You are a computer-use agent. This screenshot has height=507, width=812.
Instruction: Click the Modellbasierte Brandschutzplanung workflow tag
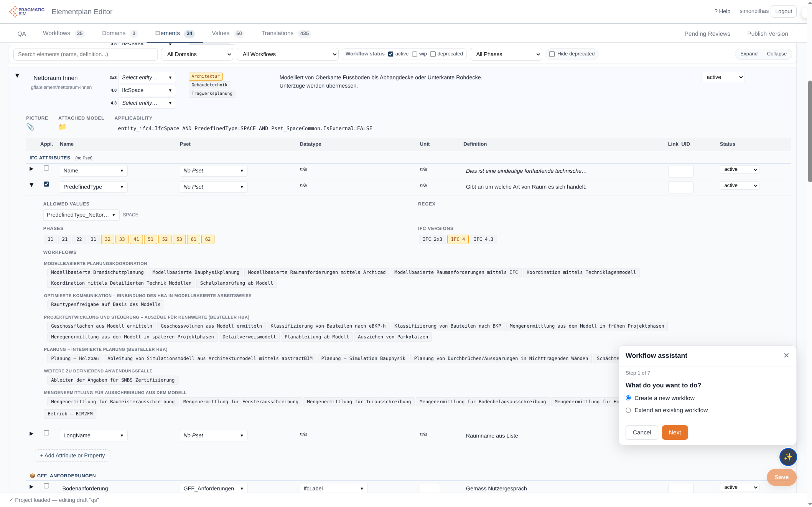(97, 272)
